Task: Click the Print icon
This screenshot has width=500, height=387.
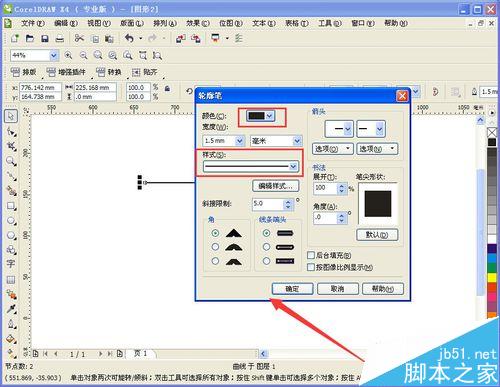Action: coord(60,39)
